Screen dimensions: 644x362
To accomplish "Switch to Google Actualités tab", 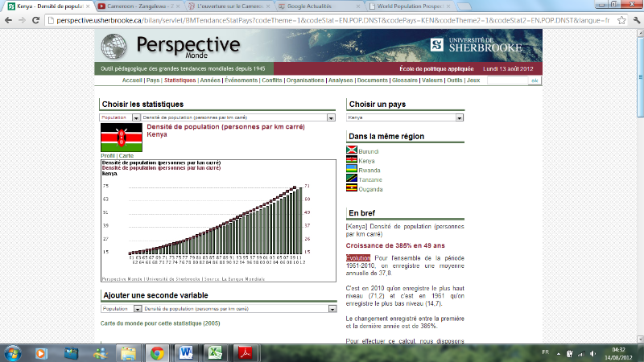I will tap(318, 6).
